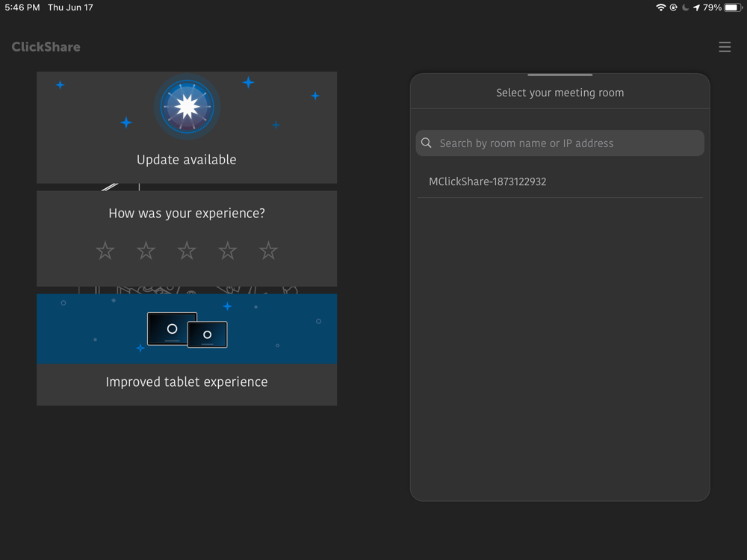Rate experience four stars
The width and height of the screenshot is (747, 560).
pyautogui.click(x=228, y=250)
